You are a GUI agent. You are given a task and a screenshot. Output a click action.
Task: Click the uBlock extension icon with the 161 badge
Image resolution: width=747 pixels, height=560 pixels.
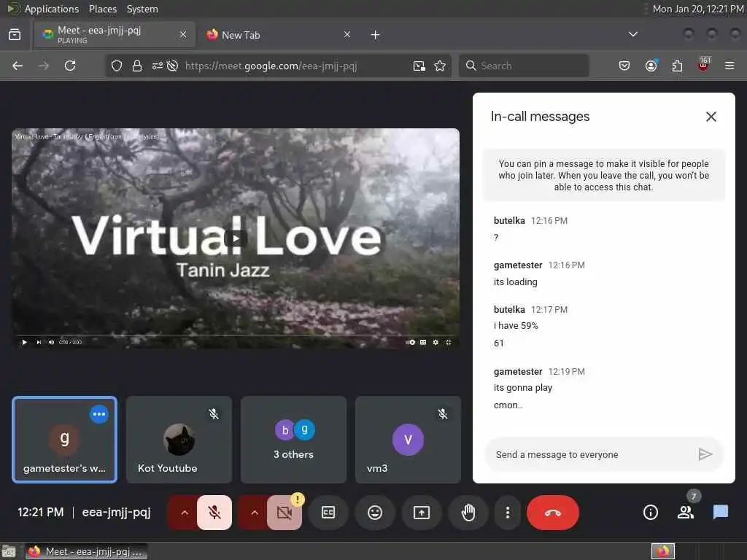pos(704,65)
